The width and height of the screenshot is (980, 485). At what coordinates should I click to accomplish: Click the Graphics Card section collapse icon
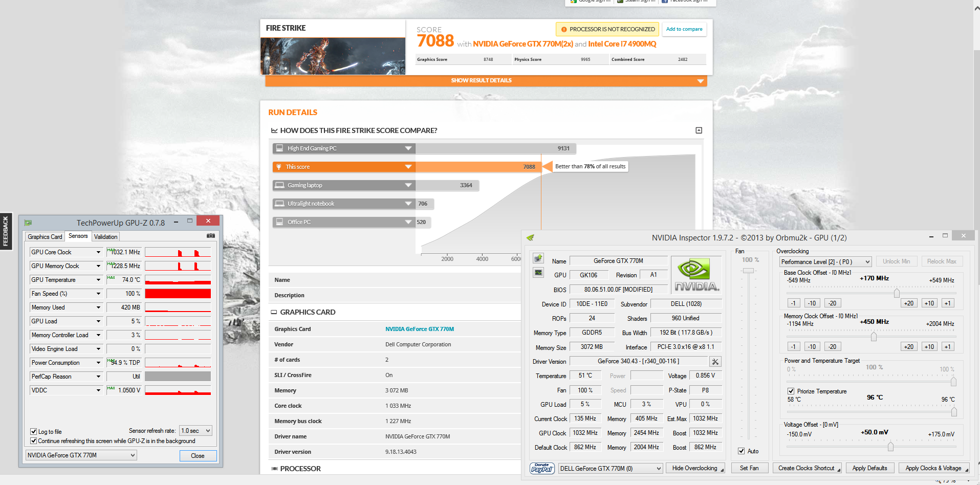point(274,312)
